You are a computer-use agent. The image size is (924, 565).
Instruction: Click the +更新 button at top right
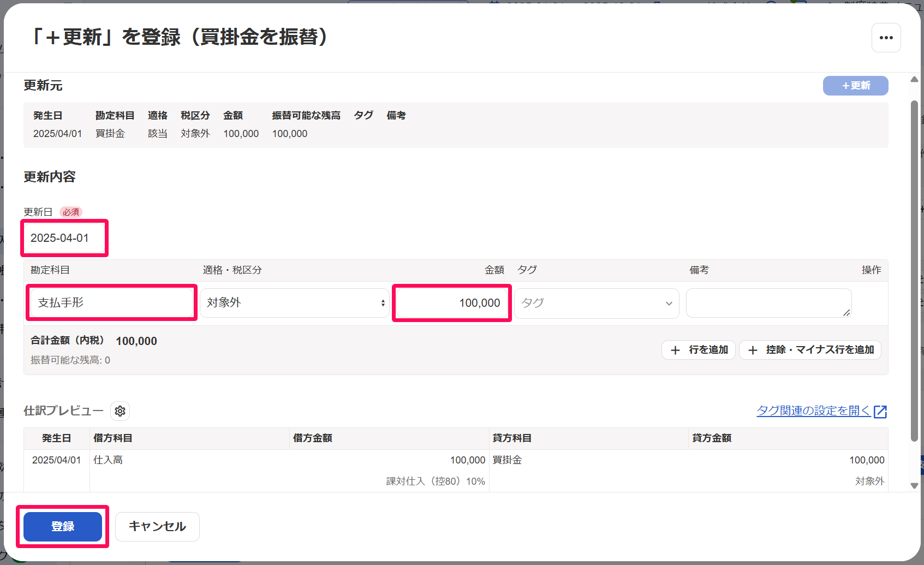(855, 86)
